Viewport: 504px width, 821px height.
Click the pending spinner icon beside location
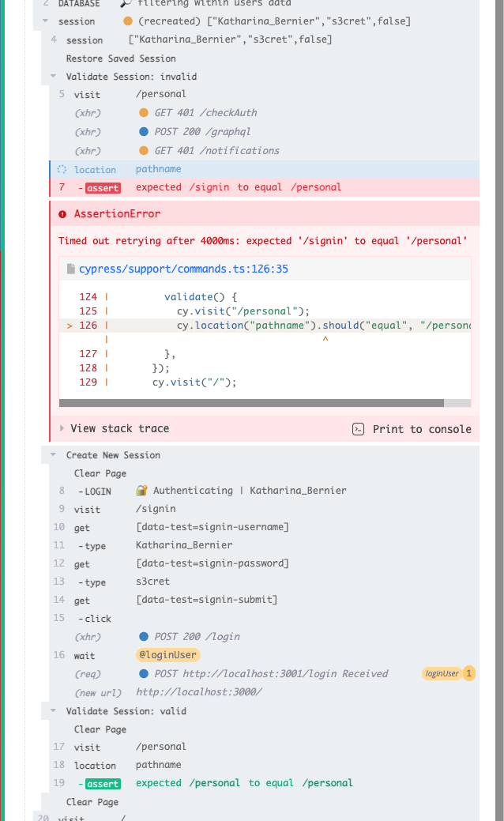click(x=63, y=169)
